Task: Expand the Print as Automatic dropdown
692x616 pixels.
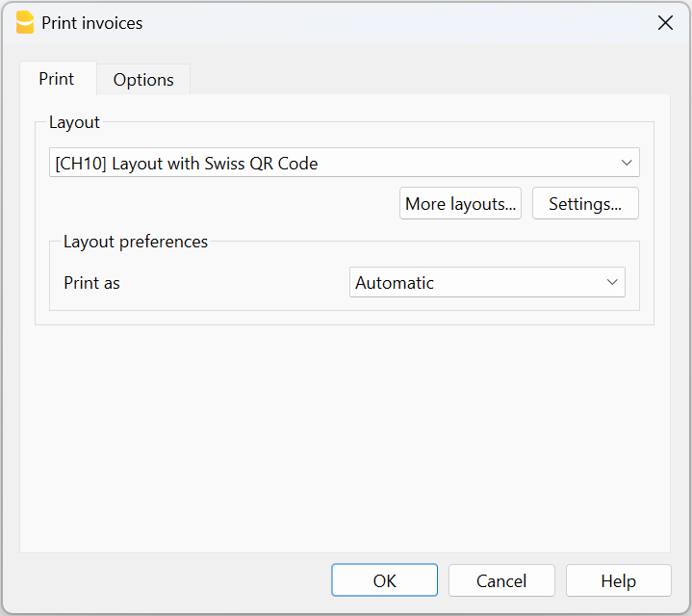Action: [x=486, y=282]
